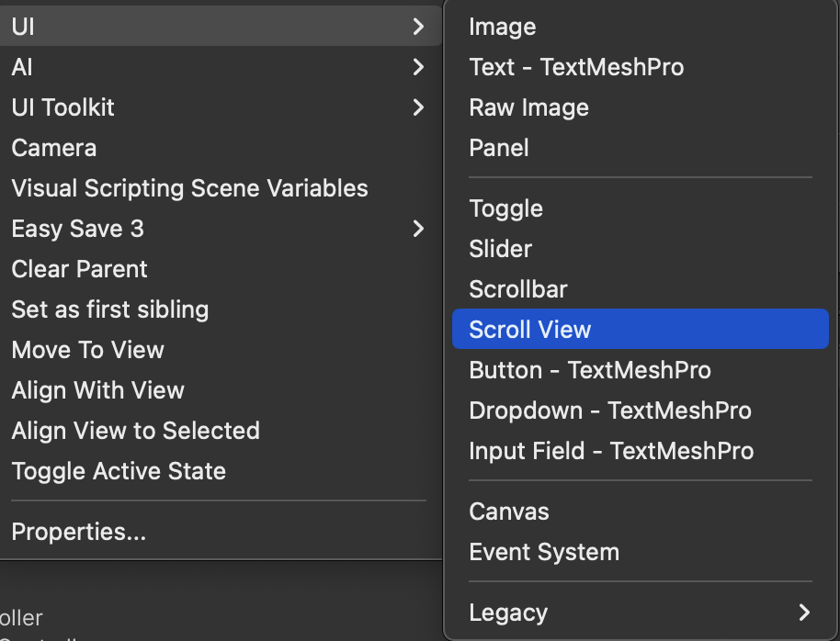Image resolution: width=840 pixels, height=641 pixels.
Task: Create a Text - TextMeshPro element
Action: point(576,67)
